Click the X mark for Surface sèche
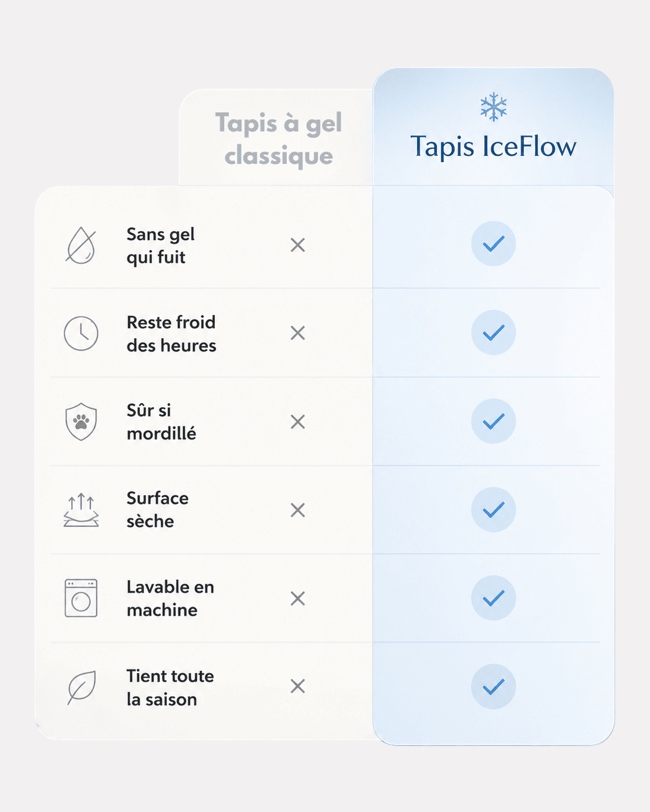Image resolution: width=650 pixels, height=812 pixels. (298, 510)
